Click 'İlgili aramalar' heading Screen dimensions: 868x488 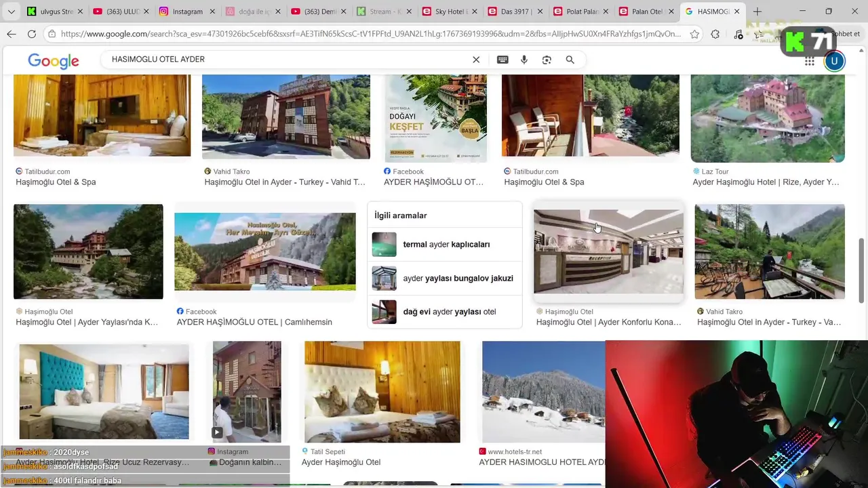click(x=401, y=216)
